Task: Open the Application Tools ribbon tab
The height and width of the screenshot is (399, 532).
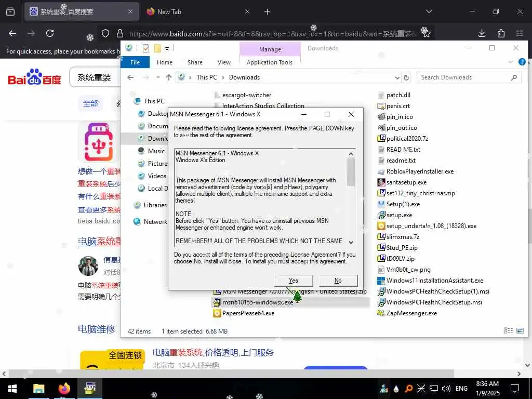Action: pos(270,62)
